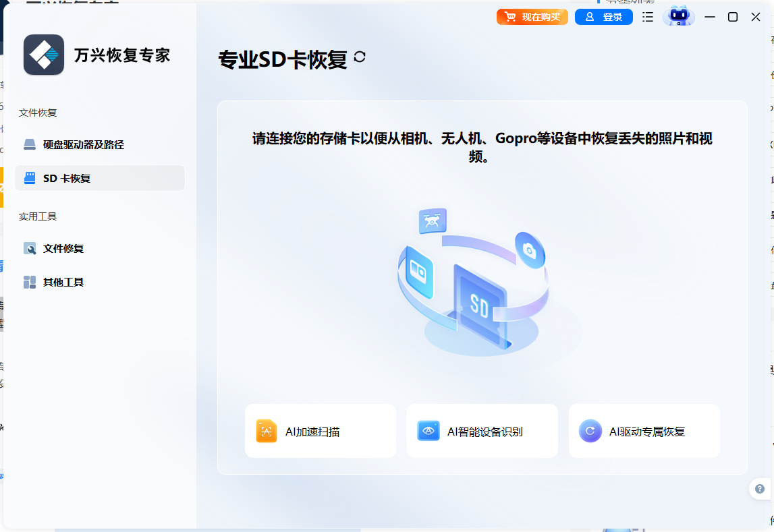Close the Recoverit window
Viewport: 774px width, 532px height.
click(x=756, y=17)
